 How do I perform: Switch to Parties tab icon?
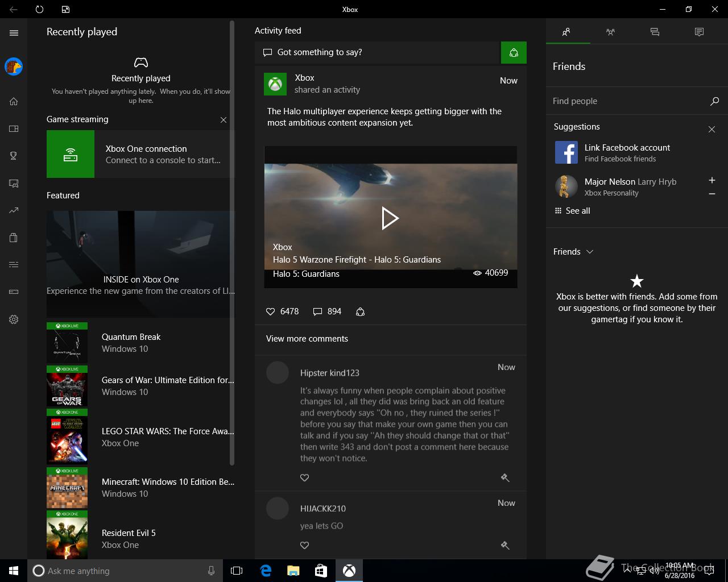point(610,32)
